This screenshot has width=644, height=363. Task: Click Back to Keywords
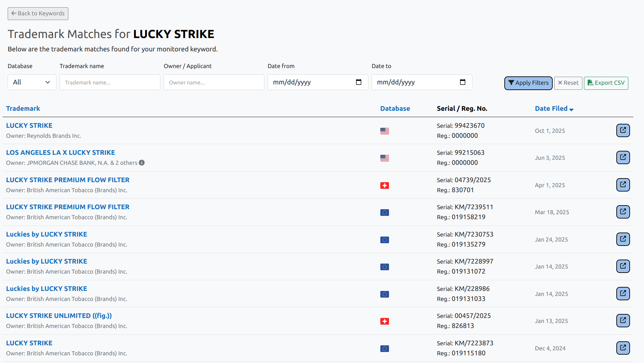click(38, 13)
